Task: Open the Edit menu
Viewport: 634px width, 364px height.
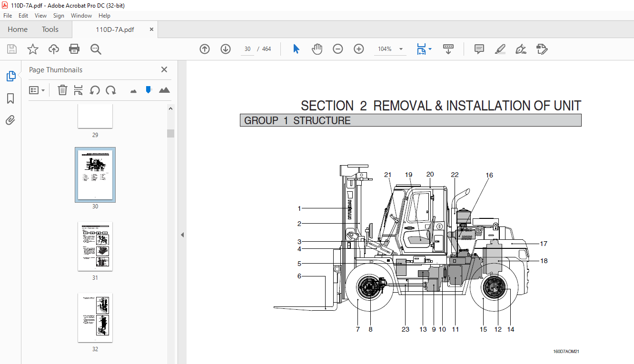Action: [23, 16]
